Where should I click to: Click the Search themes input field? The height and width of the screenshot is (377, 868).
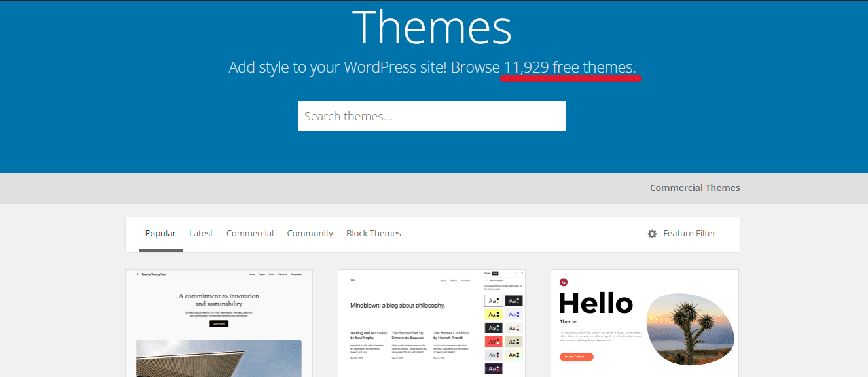[432, 116]
